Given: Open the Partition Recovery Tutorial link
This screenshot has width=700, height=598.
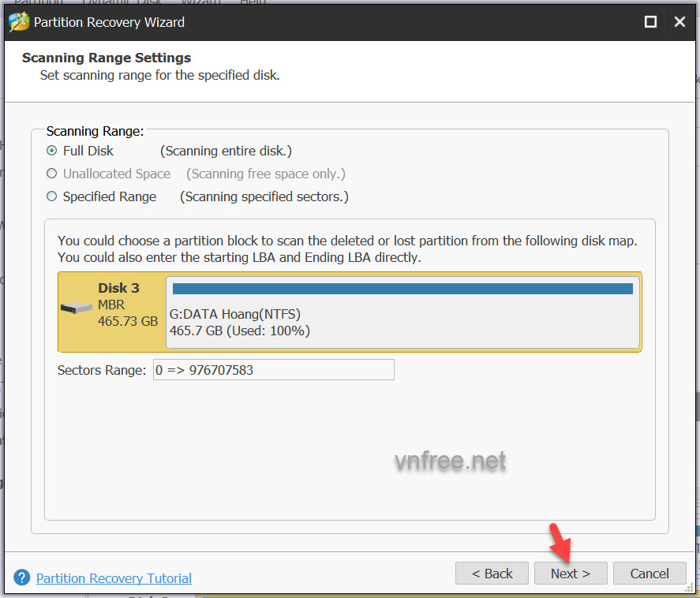Looking at the screenshot, I should pos(114,578).
